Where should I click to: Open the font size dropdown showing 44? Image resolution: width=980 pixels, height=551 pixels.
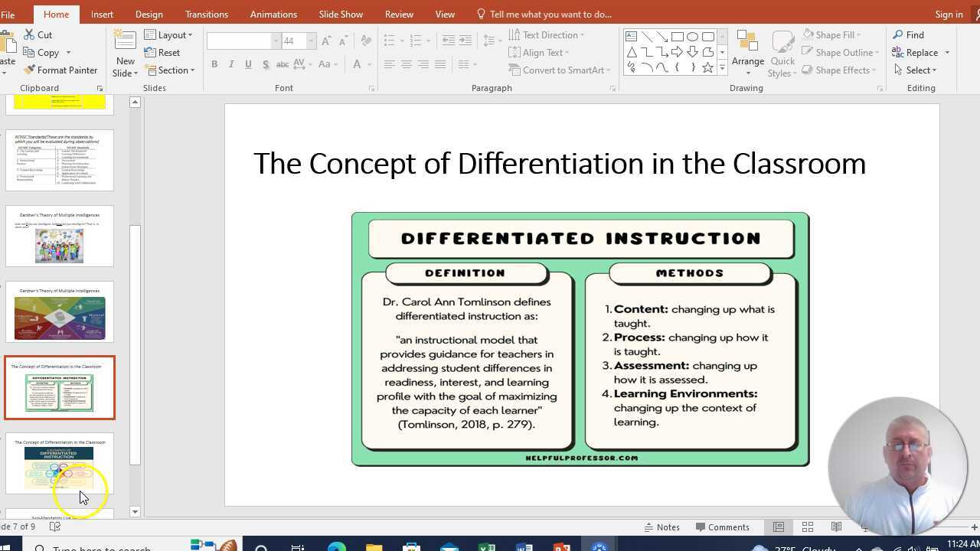pos(311,41)
